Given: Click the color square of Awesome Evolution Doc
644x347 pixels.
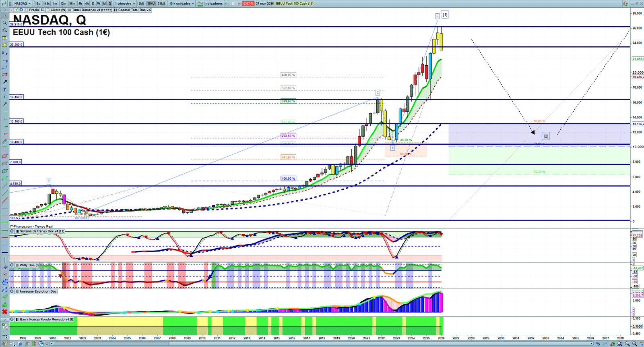Looking at the screenshot, I should tap(17, 291).
